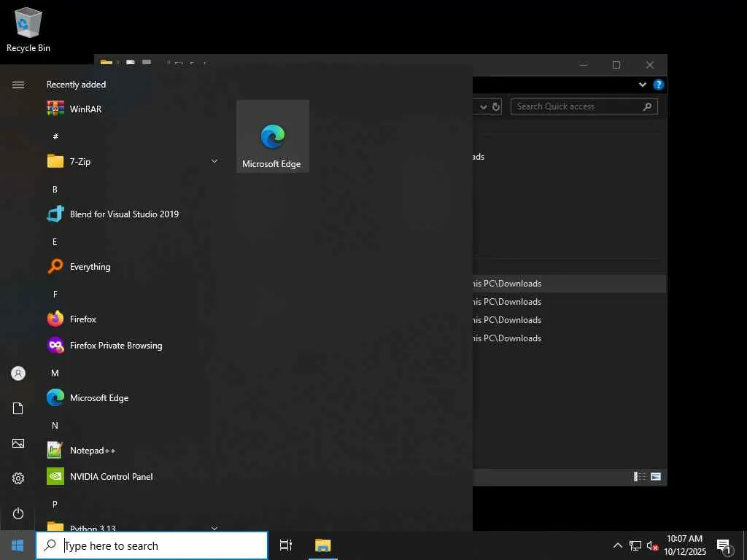Click the Windows Start button
This screenshot has width=747, height=560.
(x=18, y=545)
